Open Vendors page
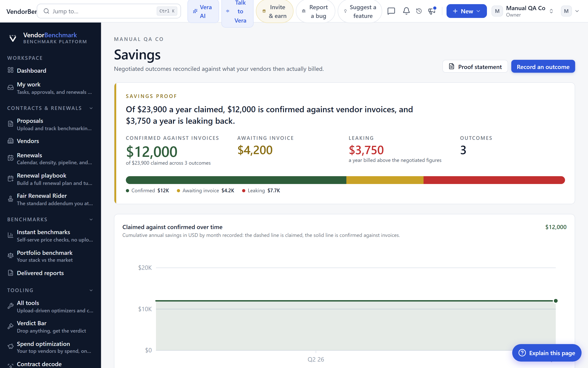The image size is (588, 368). point(50,141)
